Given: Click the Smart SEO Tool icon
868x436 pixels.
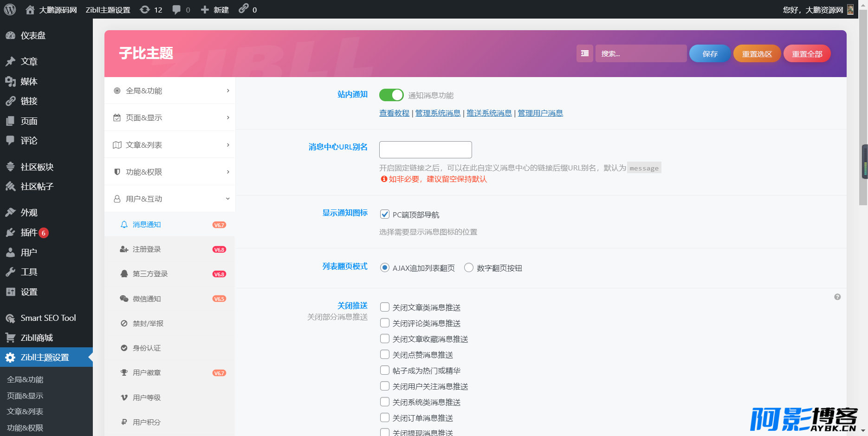Looking at the screenshot, I should (10, 318).
